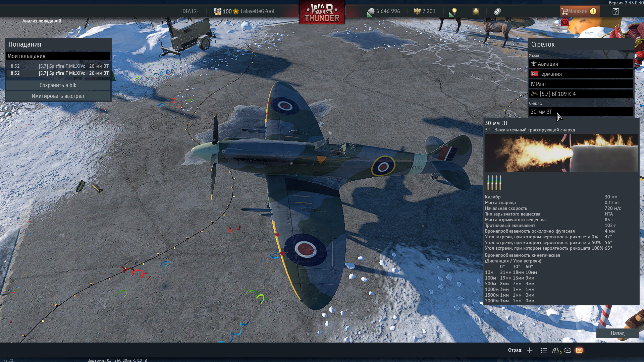Click the Мои попадания tab header

click(58, 56)
